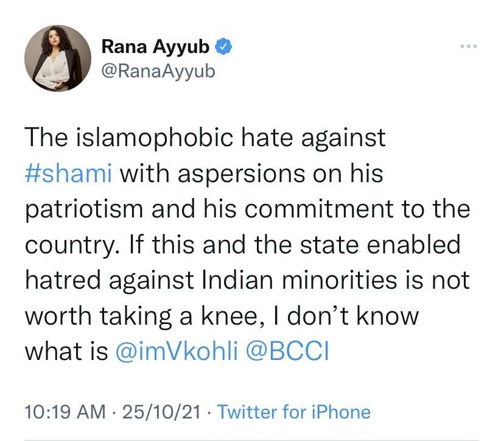Click the word "patriotism" in the tweet
Image resolution: width=504 pixels, height=441 pixels.
click(x=85, y=209)
